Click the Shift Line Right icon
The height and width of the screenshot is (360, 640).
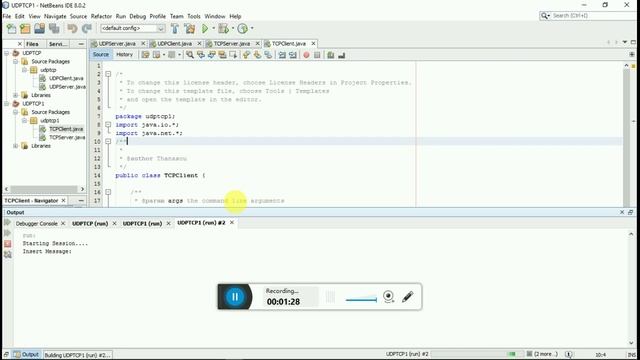293,55
